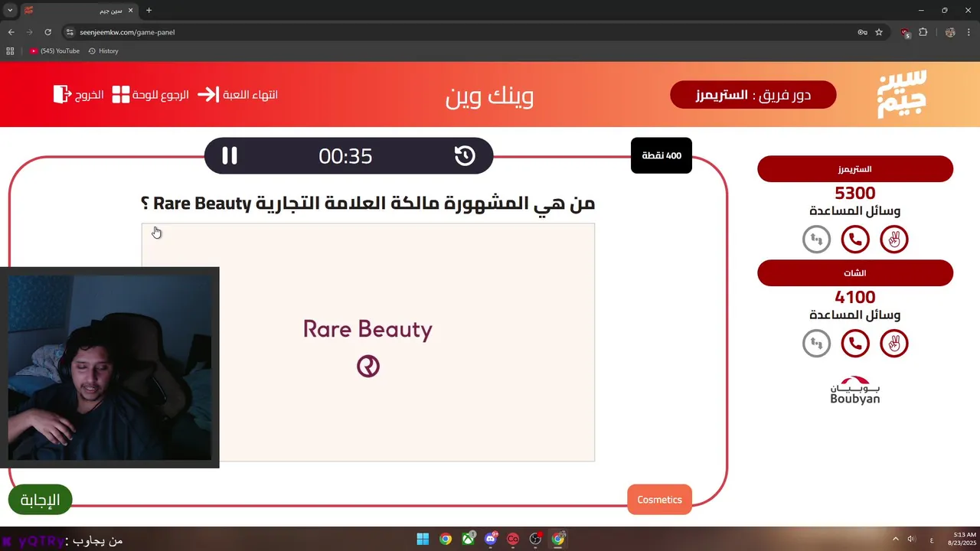Use الستريمرز team's phone call lifeline
Viewport: 980px width, 551px height.
coord(855,240)
